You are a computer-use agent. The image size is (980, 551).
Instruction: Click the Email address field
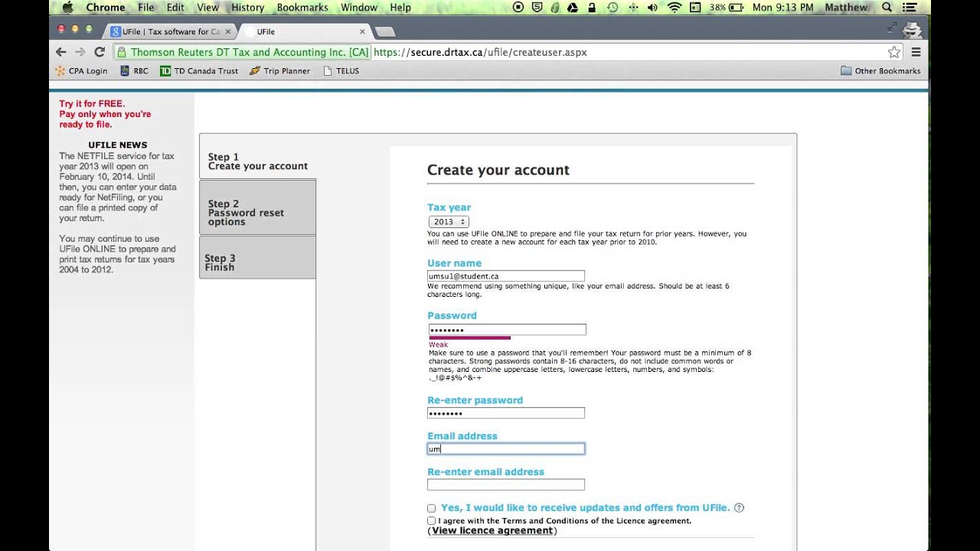click(x=506, y=449)
